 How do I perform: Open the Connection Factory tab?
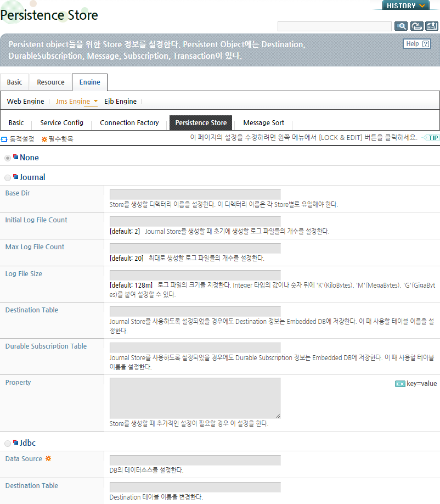click(129, 123)
